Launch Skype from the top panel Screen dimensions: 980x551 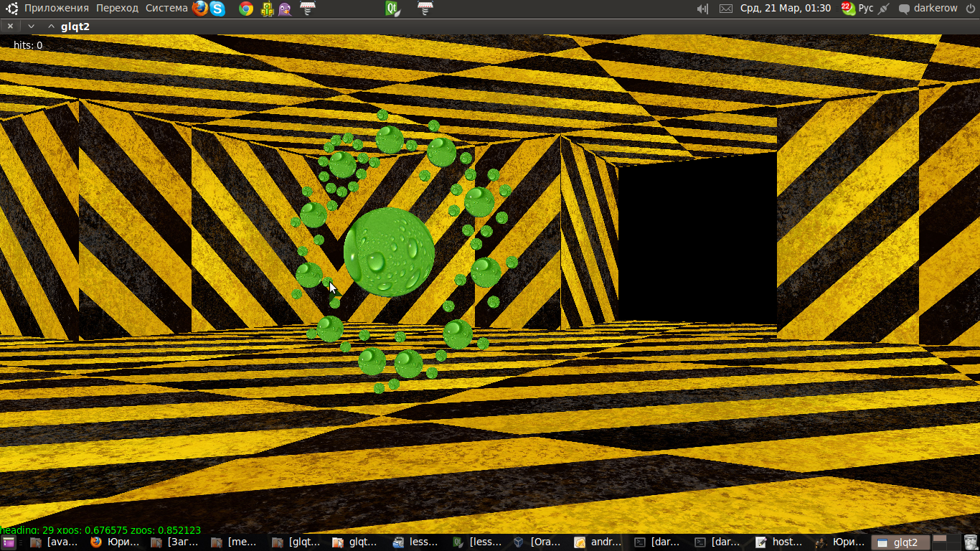217,9
